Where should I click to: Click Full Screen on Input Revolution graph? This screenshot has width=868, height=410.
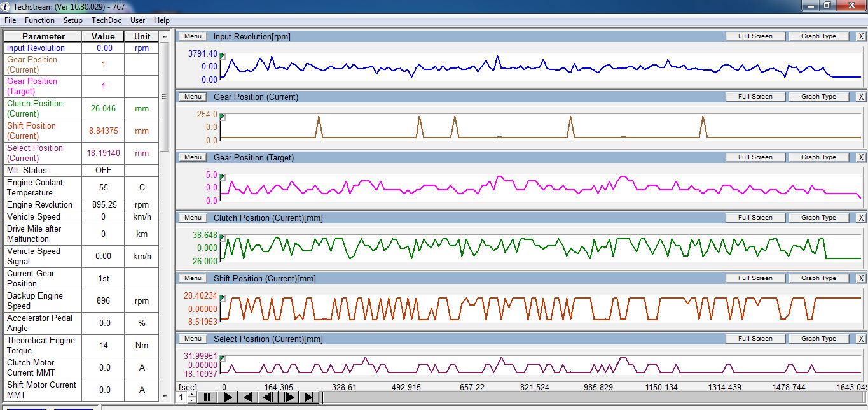pos(755,36)
